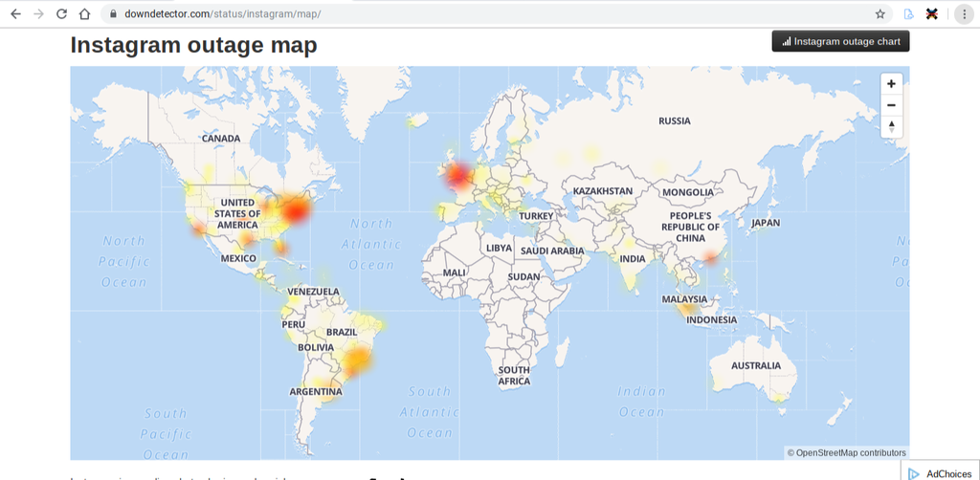Zoom out on the outage map
Image resolution: width=980 pixels, height=480 pixels.
point(891,105)
